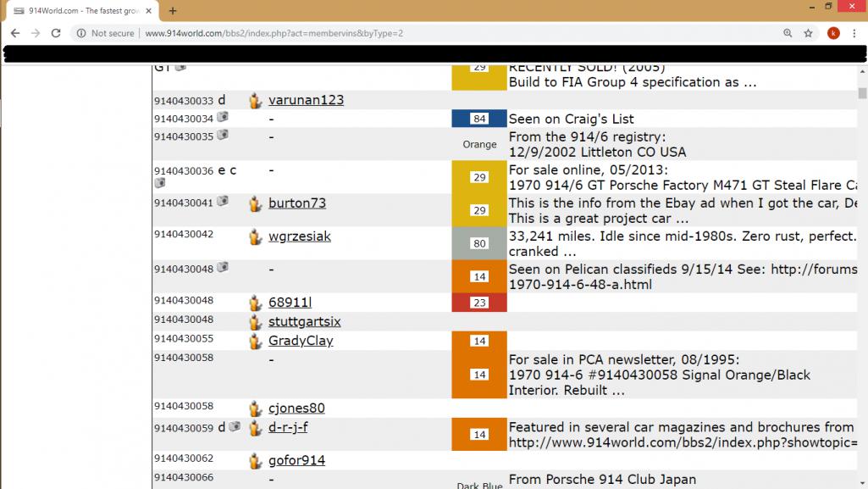This screenshot has height=489, width=868.
Task: Click orange 14 swatch in d-r-j-f row
Action: [x=479, y=434]
